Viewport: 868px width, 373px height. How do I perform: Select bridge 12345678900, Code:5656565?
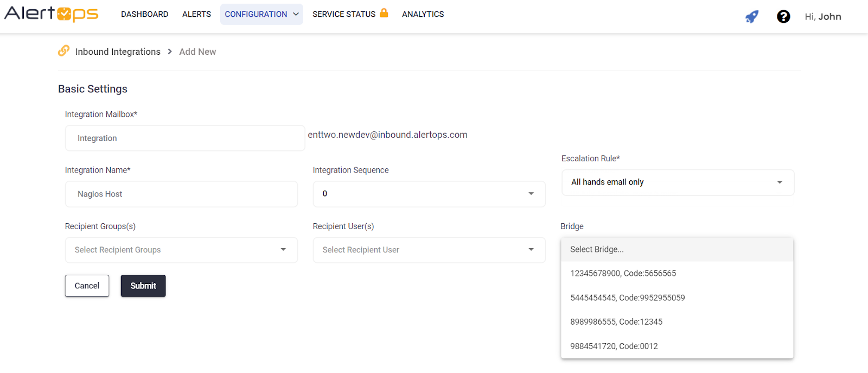(677, 273)
